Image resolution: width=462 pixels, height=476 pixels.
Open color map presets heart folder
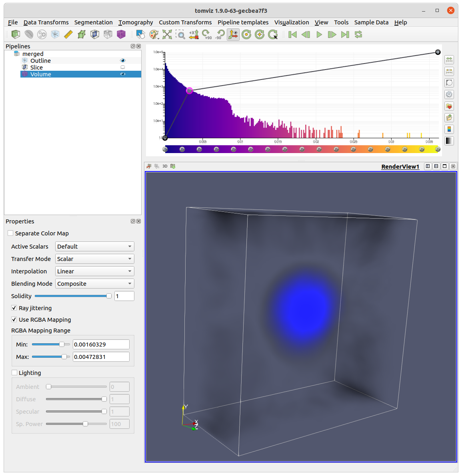[x=449, y=106]
